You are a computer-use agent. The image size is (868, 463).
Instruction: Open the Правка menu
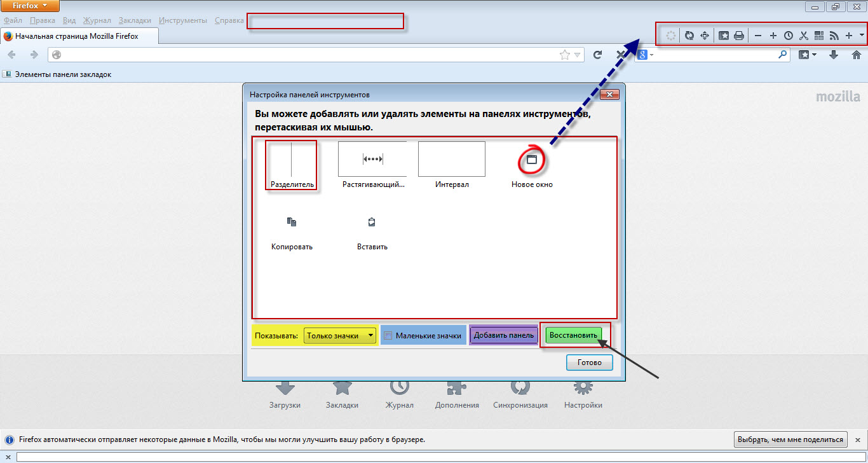pos(43,20)
